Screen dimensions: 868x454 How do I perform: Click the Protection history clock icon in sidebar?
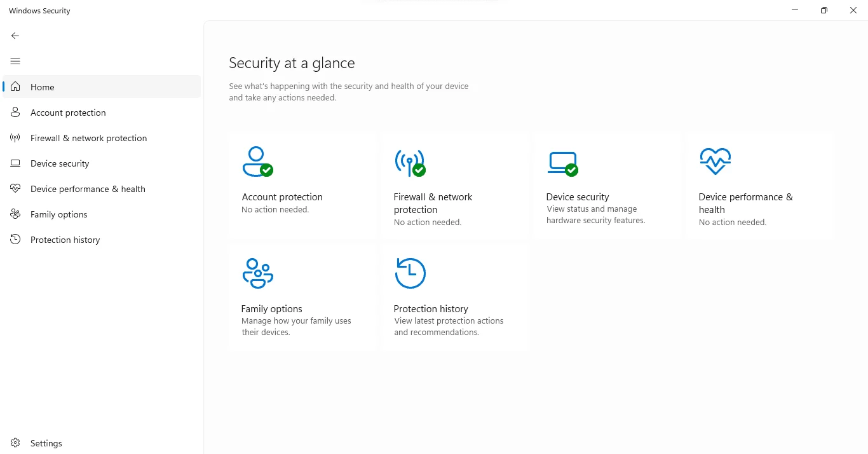pos(15,239)
